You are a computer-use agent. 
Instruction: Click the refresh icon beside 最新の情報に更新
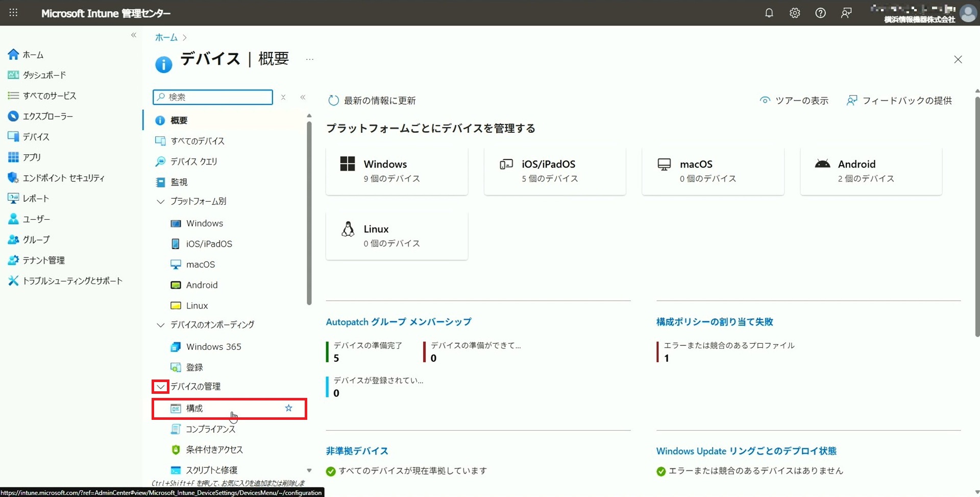click(x=333, y=101)
